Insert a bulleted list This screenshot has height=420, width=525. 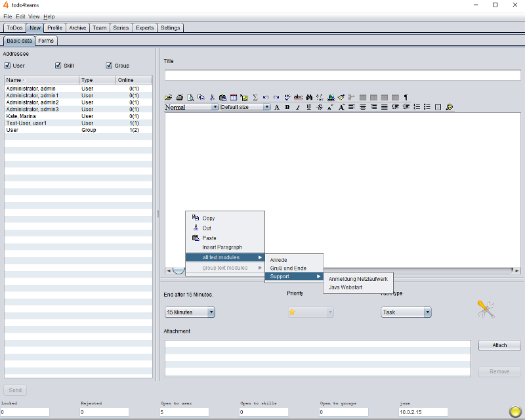[x=427, y=107]
